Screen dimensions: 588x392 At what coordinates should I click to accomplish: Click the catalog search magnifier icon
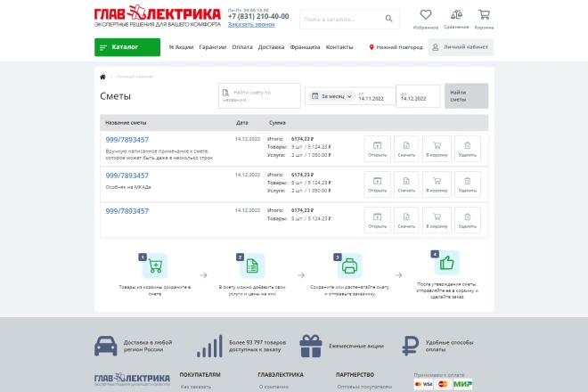[x=389, y=18]
